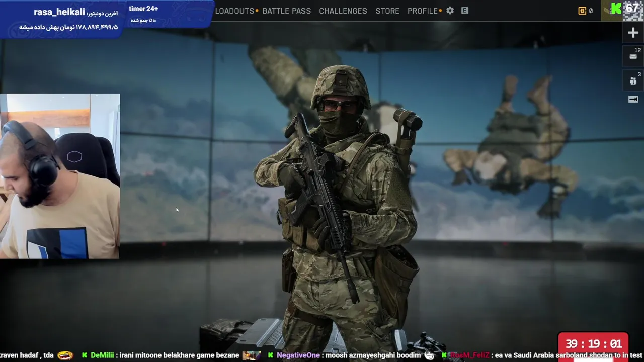
Task: Click the 'timer 24+' goal label
Action: pos(143,9)
